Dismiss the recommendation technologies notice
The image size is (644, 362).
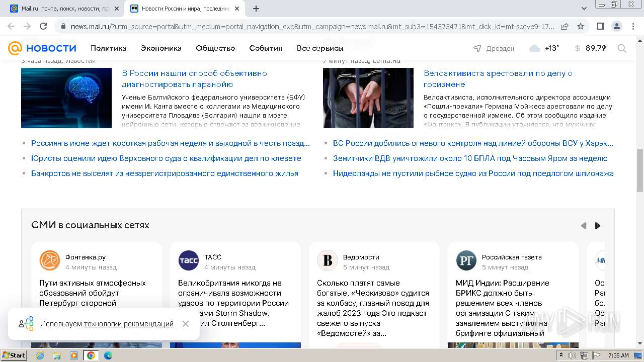[x=186, y=324]
